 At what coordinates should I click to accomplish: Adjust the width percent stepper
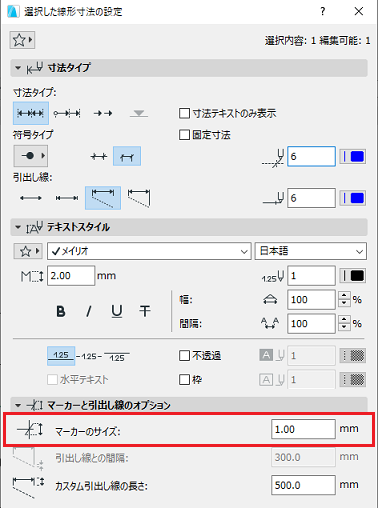[x=344, y=299]
